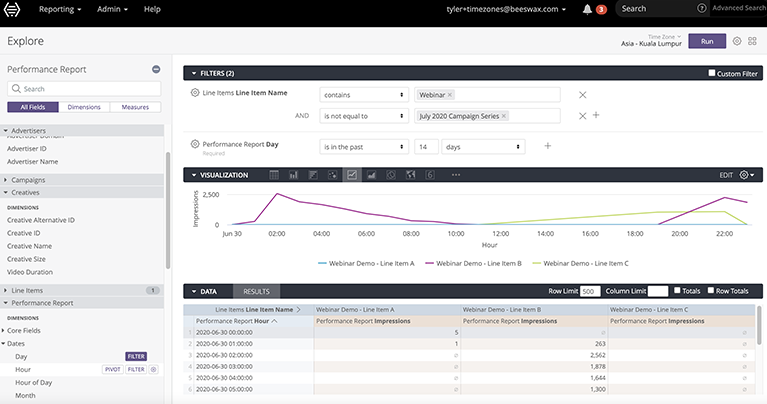The height and width of the screenshot is (404, 767).
Task: Enable the Row Totals checkbox
Action: [x=711, y=291]
